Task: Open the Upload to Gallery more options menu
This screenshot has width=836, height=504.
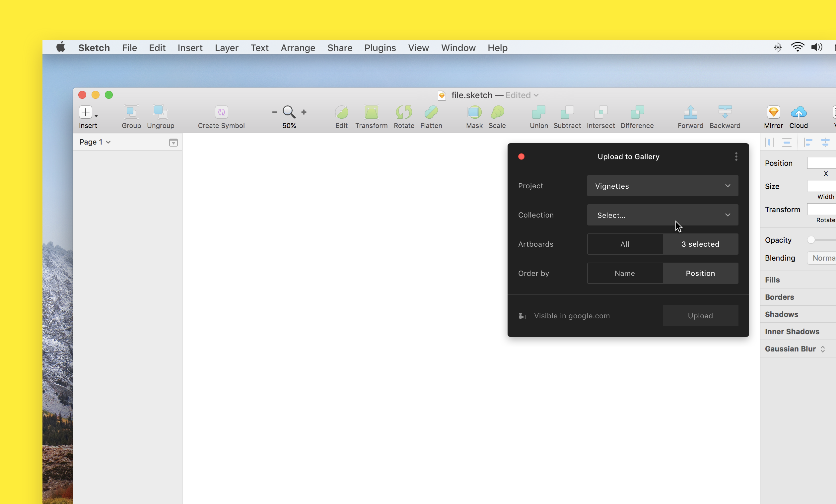Action: 736,157
